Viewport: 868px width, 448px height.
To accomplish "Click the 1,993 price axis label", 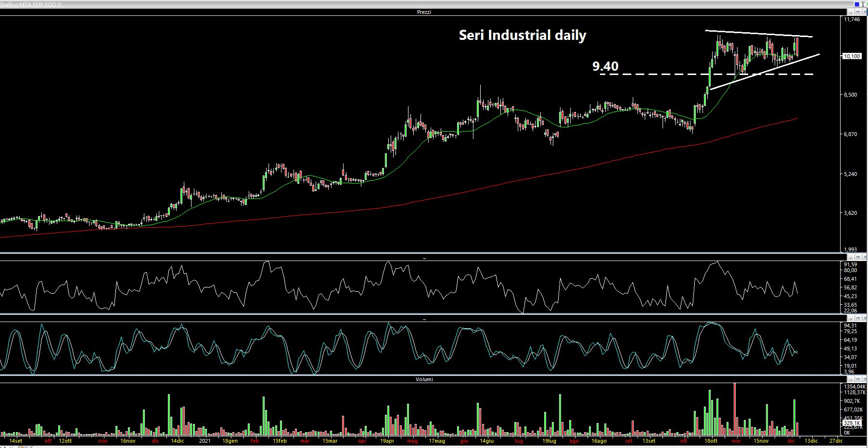I will 852,249.
